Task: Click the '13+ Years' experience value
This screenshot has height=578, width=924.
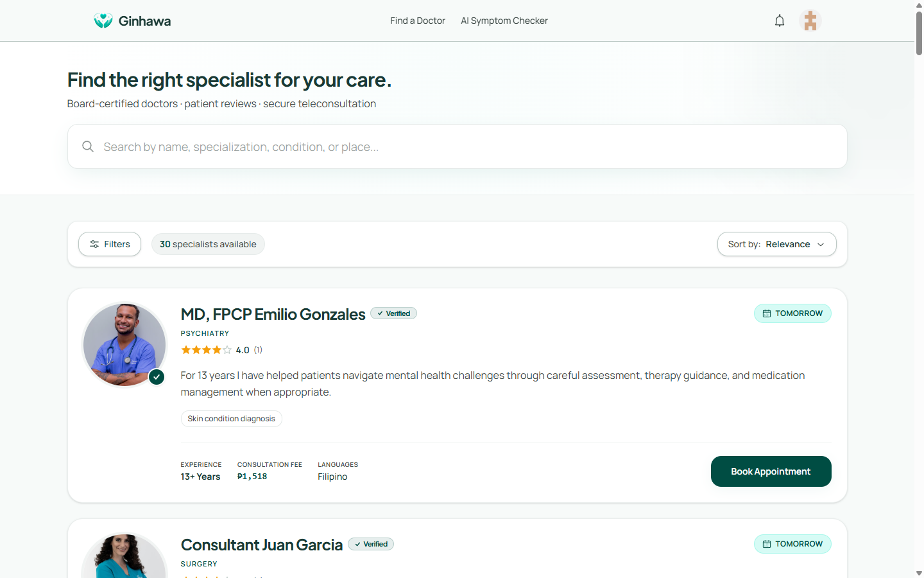Action: (x=200, y=477)
